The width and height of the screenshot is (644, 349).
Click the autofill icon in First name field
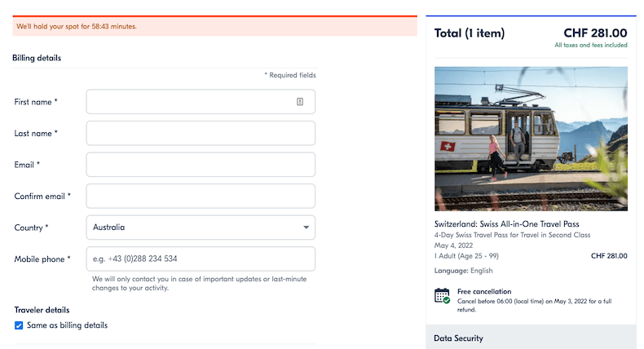(300, 102)
